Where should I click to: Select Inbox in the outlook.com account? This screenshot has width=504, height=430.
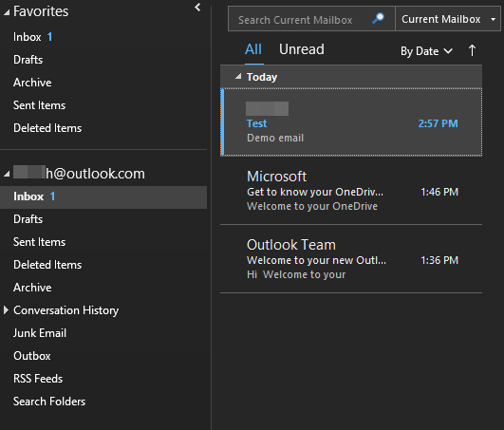(103, 196)
